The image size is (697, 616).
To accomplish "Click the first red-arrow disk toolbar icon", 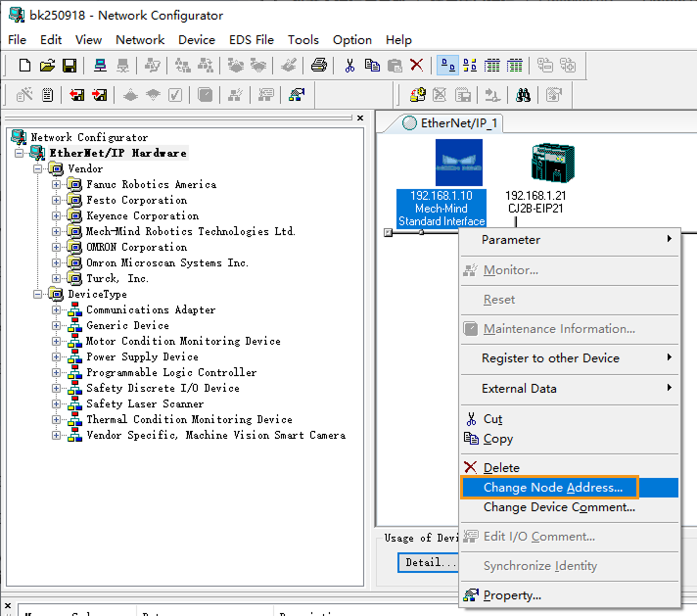I will click(x=77, y=95).
